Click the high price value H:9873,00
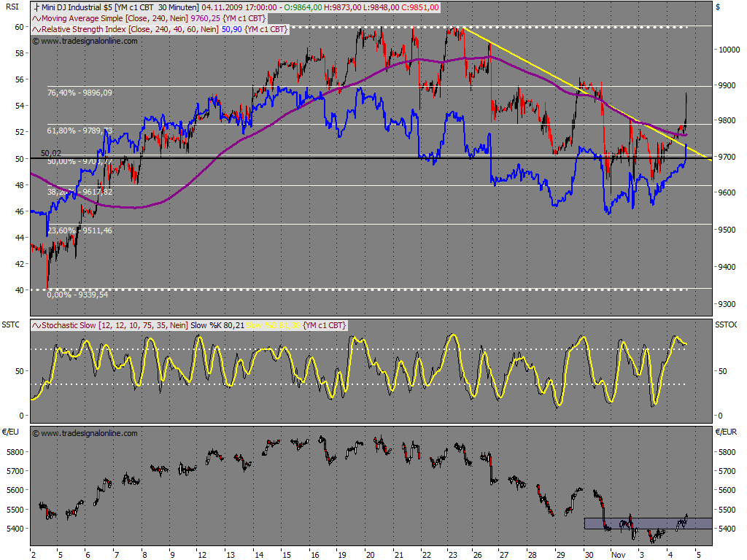Image resolution: width=747 pixels, height=560 pixels. [x=341, y=7]
